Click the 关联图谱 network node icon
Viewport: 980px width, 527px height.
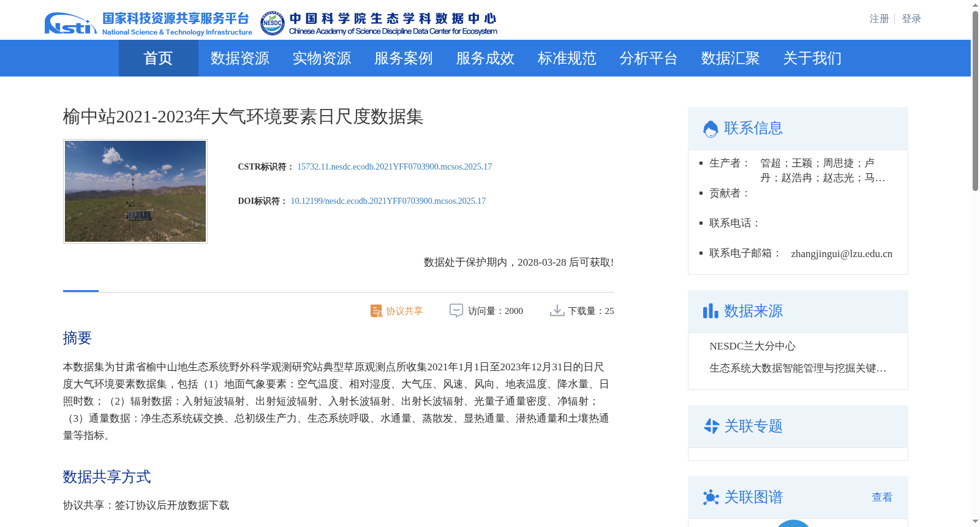pos(710,497)
